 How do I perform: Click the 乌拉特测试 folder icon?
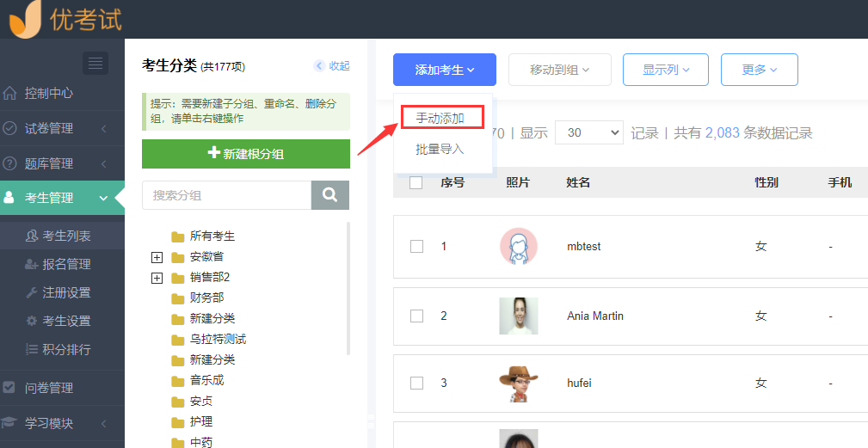tap(178, 340)
